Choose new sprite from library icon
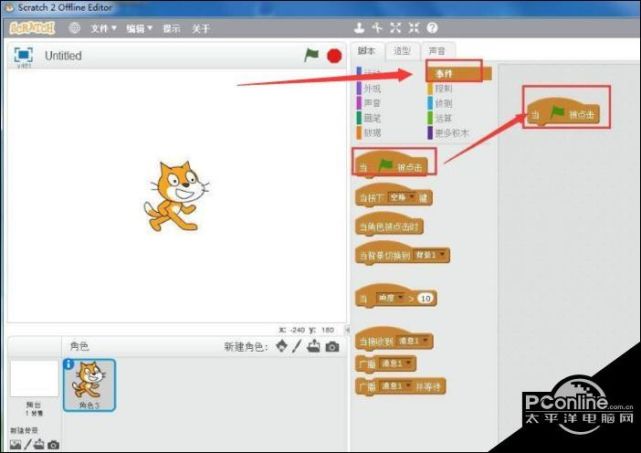The width and height of the screenshot is (641, 453). (x=282, y=346)
